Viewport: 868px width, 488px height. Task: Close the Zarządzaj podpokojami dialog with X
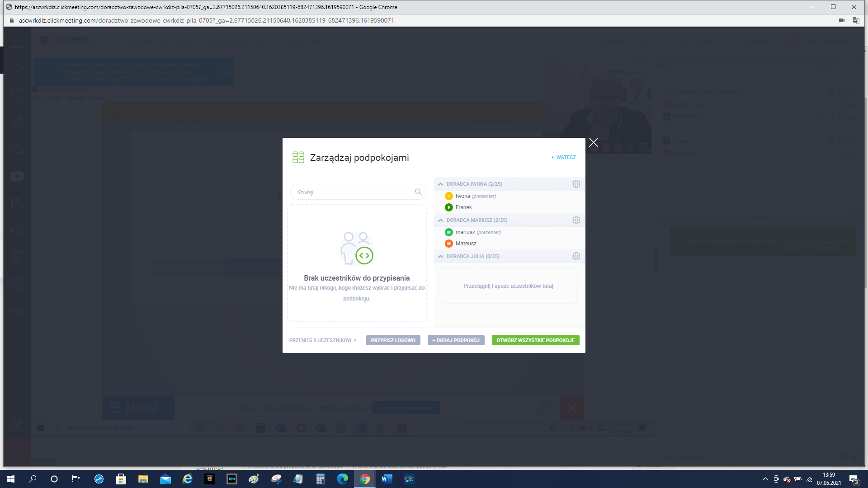point(594,143)
